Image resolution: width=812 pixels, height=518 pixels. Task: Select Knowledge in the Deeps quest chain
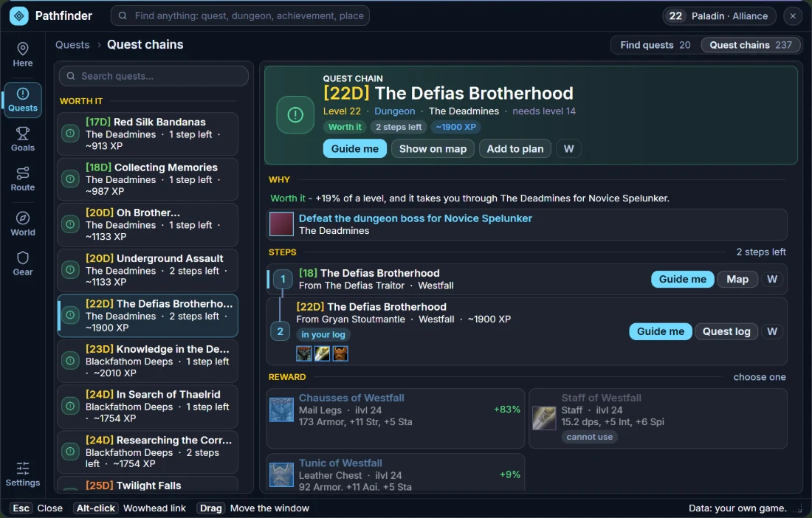pos(148,361)
